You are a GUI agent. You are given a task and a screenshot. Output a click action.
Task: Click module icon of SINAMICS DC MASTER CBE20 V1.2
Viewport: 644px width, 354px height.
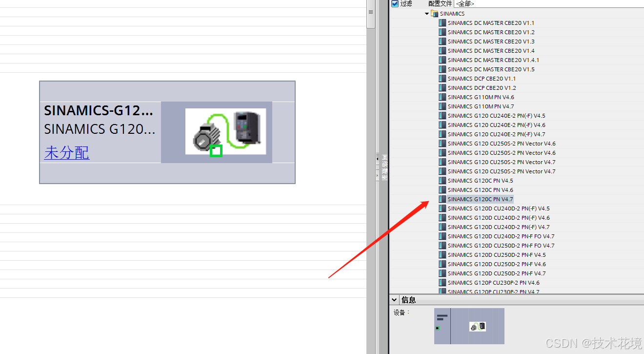(443, 32)
